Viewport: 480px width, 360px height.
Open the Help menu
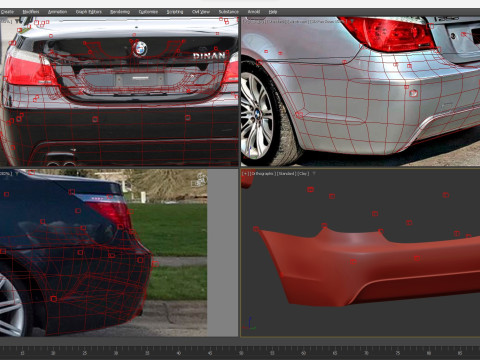pyautogui.click(x=273, y=12)
